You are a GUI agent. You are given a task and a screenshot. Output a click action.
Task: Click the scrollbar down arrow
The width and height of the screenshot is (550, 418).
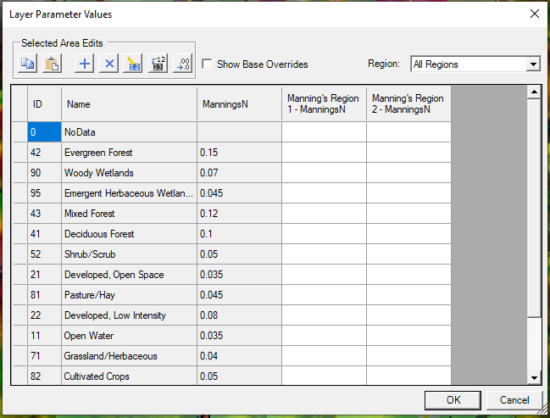534,378
